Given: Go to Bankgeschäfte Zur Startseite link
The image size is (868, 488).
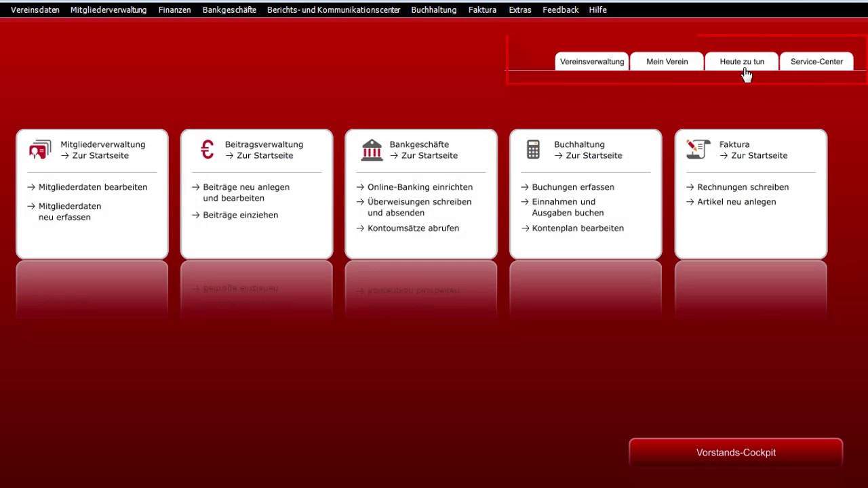Looking at the screenshot, I should point(424,156).
